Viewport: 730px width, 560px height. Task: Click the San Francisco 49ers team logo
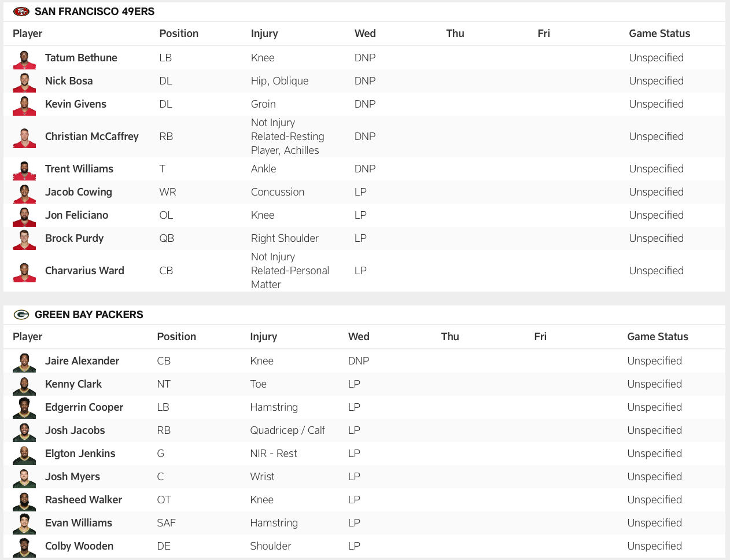[x=21, y=11]
